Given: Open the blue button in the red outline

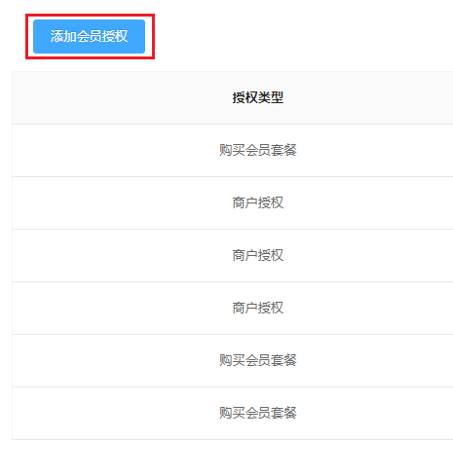Looking at the screenshot, I should [x=89, y=36].
